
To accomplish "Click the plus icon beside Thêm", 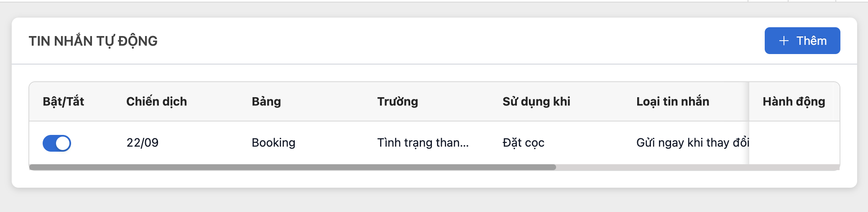I will coord(784,41).
